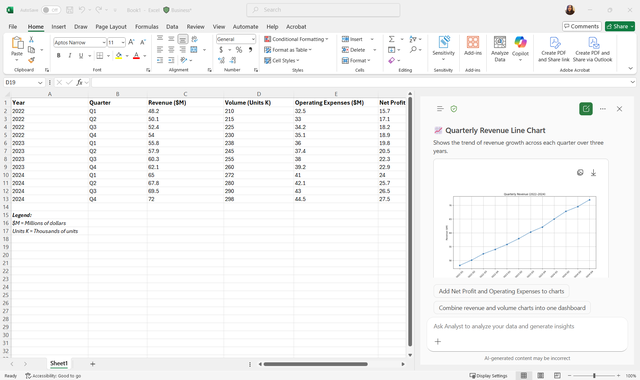
Task: Toggle Middle Align vertical alignment
Action: point(171,39)
